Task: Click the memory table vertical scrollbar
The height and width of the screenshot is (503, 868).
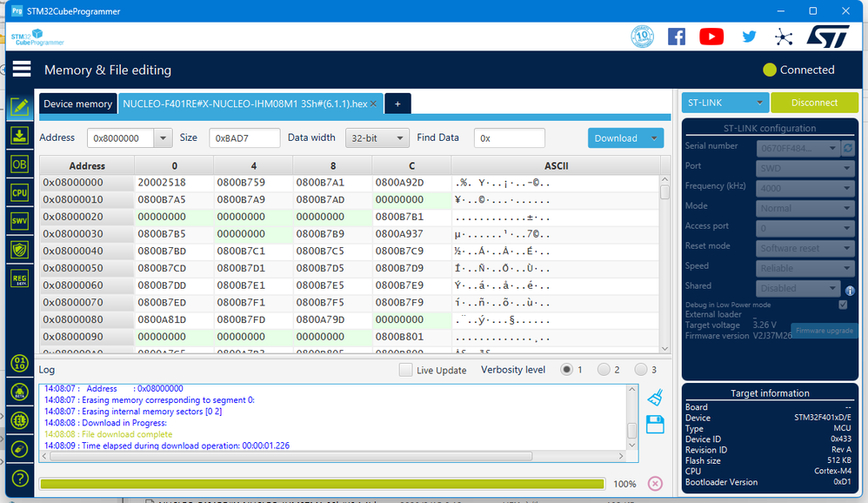Action: [664, 191]
